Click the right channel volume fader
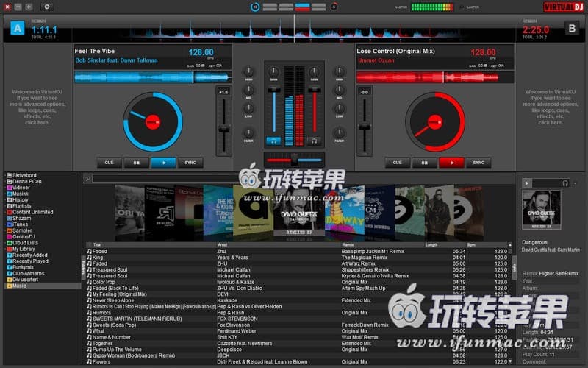Viewport: 588px width, 368px height. [x=315, y=89]
